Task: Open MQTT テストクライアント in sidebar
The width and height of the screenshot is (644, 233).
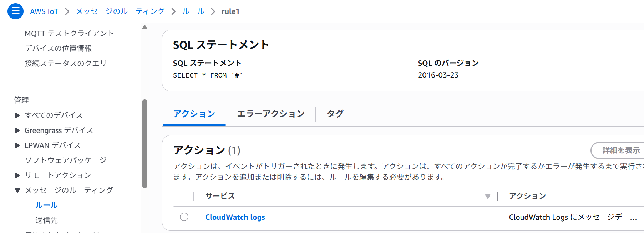Action: [x=69, y=33]
